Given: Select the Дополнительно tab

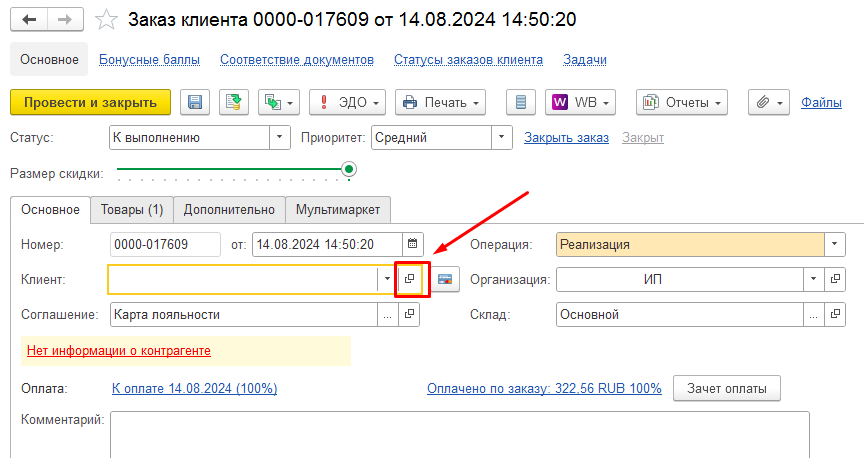Looking at the screenshot, I should tap(229, 210).
